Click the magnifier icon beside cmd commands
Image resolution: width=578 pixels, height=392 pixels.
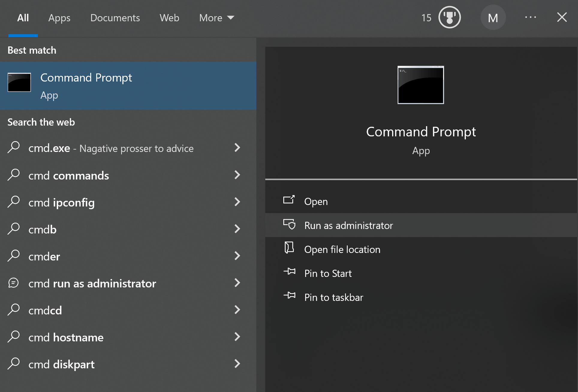[13, 175]
